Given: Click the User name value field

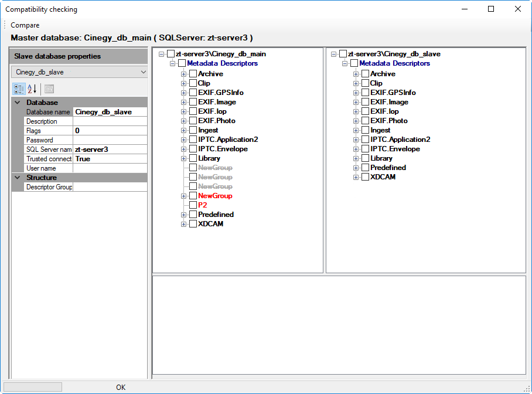Looking at the screenshot, I should 110,168.
